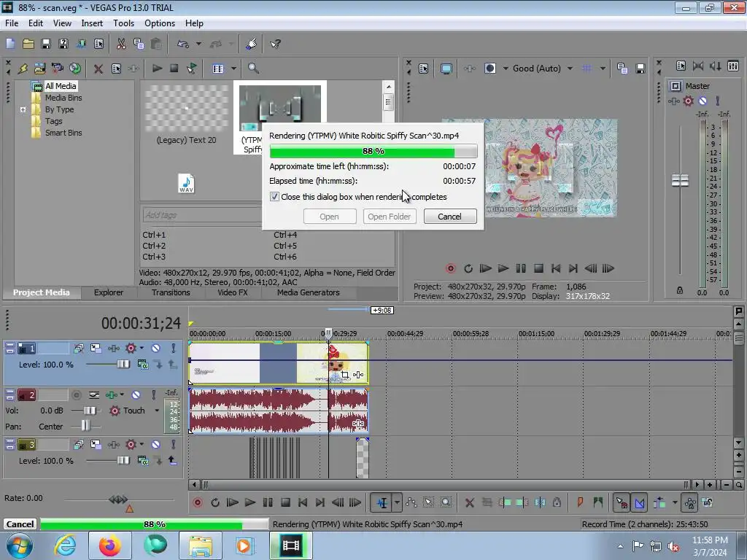This screenshot has width=747, height=560.
Task: Click the Master FX gear icon
Action: point(688,101)
